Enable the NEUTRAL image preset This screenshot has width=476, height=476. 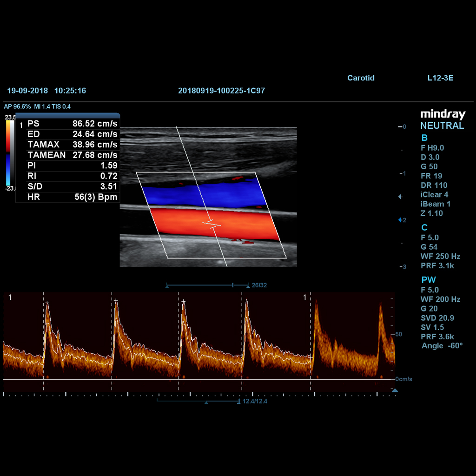[442, 126]
